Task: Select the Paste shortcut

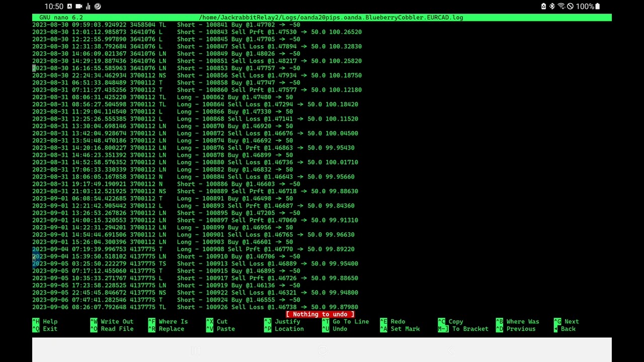Action: click(x=220, y=329)
